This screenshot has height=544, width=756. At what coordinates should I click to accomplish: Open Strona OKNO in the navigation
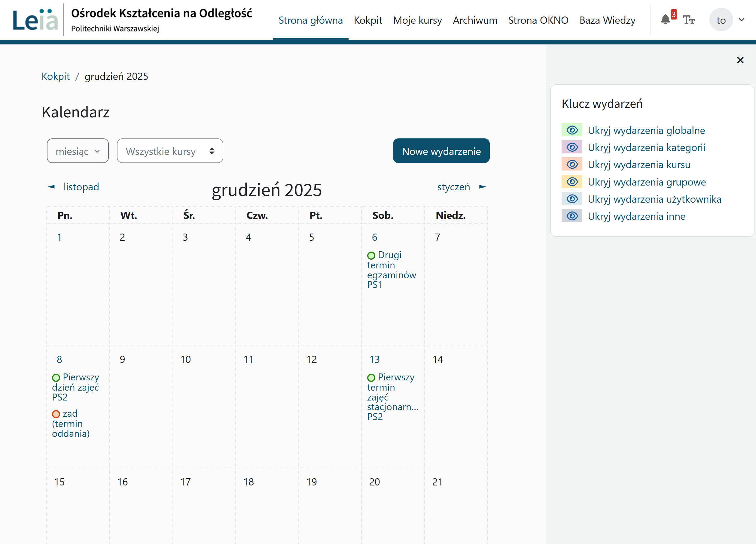pyautogui.click(x=538, y=20)
